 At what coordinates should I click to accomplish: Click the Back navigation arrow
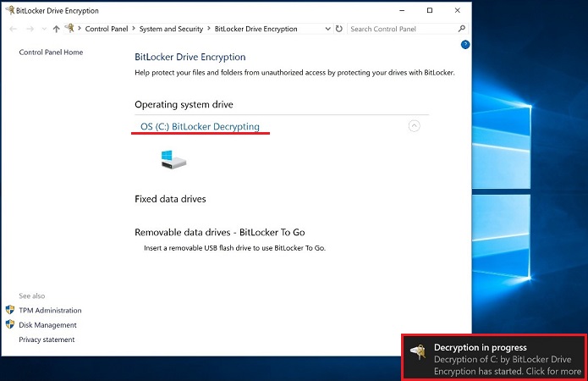[x=14, y=29]
